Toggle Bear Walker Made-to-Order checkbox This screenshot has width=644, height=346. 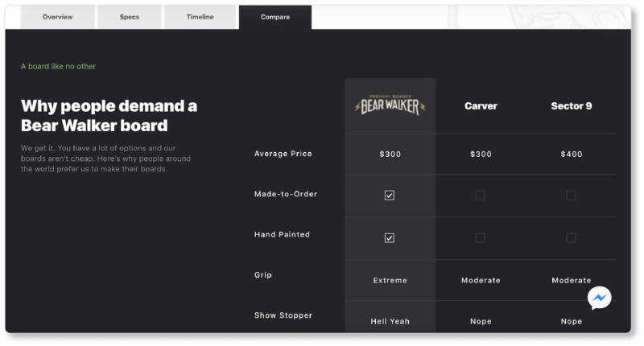tap(390, 196)
